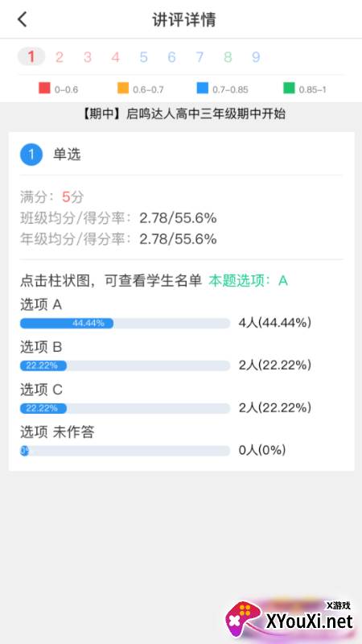This screenshot has height=644, width=362.
Task: Open question 4 review
Action: tap(115, 56)
